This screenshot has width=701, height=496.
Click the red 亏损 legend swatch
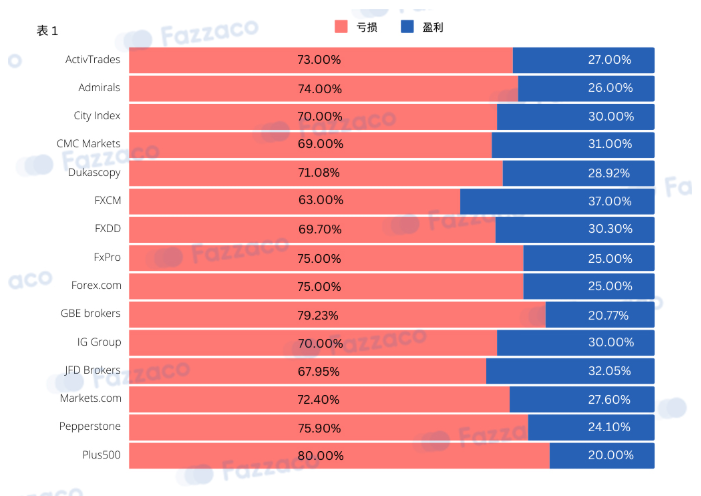(341, 27)
